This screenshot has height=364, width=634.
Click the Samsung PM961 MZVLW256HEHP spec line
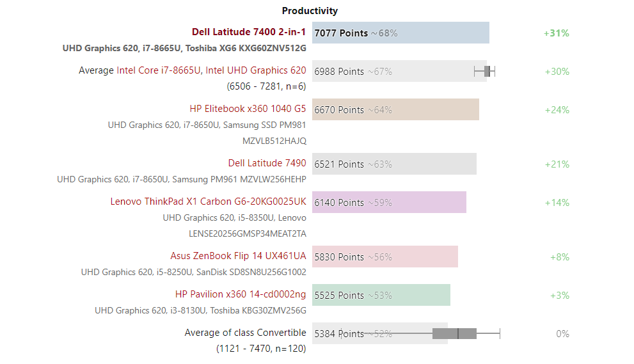tap(182, 179)
